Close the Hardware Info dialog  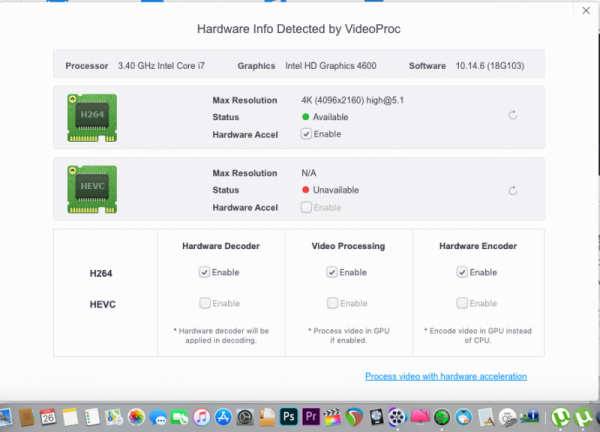click(x=586, y=11)
